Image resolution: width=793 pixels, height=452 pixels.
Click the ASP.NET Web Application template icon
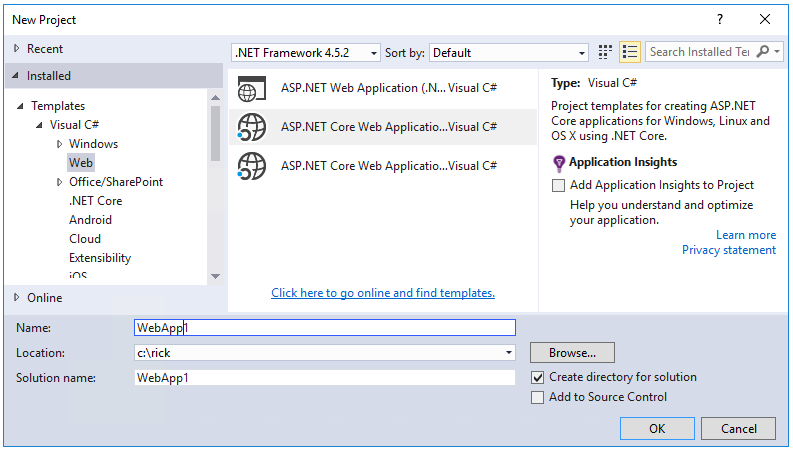(x=250, y=88)
